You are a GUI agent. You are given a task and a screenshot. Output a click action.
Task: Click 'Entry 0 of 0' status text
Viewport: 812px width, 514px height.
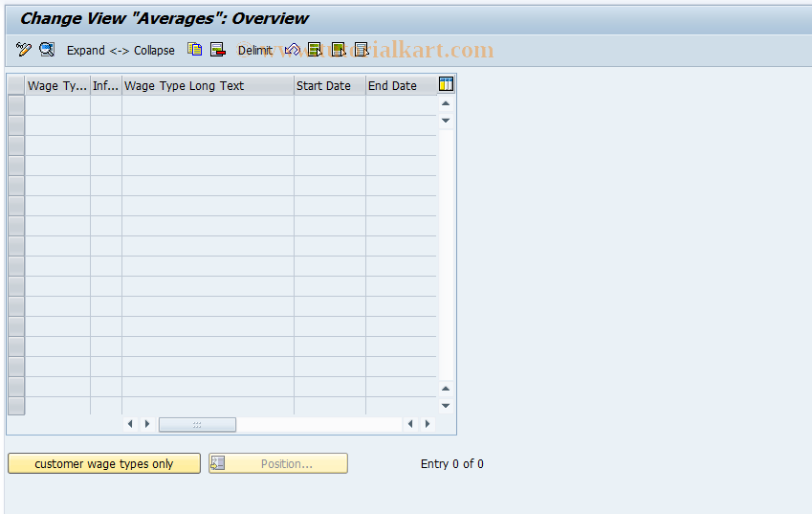click(452, 463)
